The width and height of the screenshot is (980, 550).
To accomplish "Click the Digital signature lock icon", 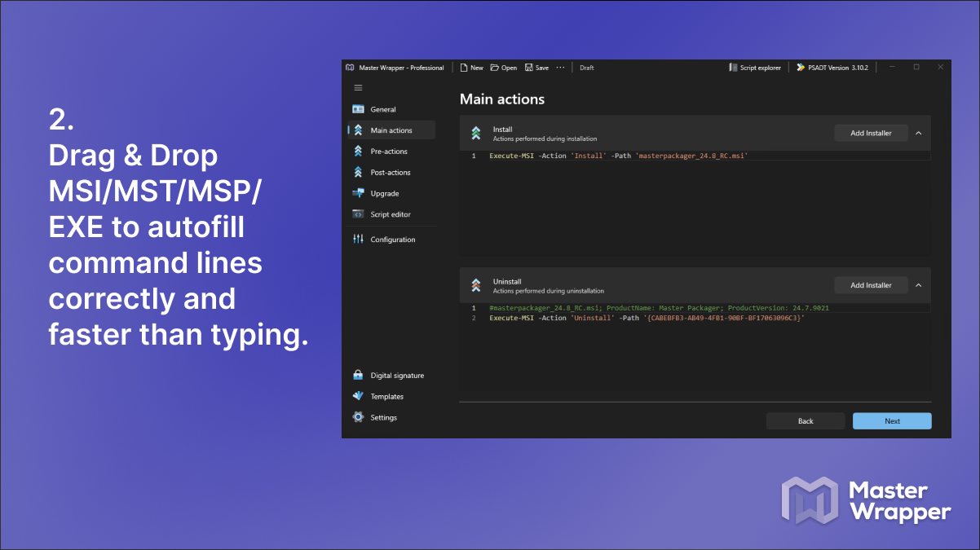I will [358, 376].
